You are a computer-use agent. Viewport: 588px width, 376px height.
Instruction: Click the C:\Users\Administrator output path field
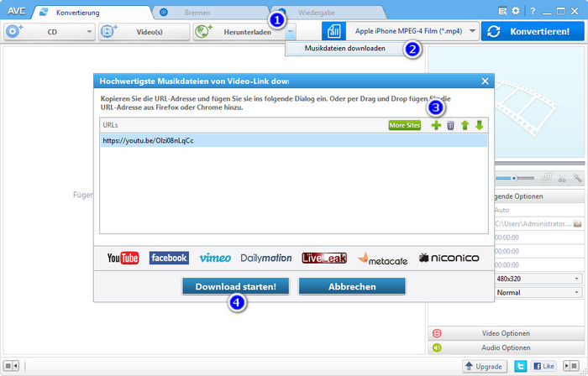coord(533,224)
